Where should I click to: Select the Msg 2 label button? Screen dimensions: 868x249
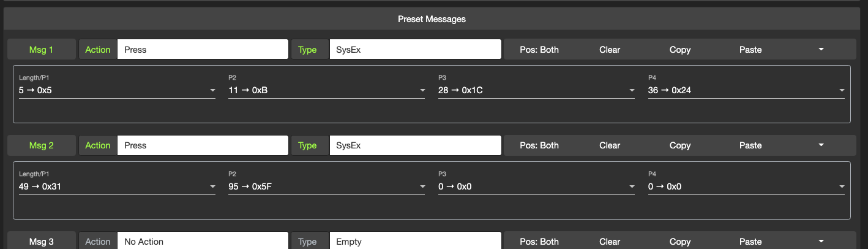(42, 145)
